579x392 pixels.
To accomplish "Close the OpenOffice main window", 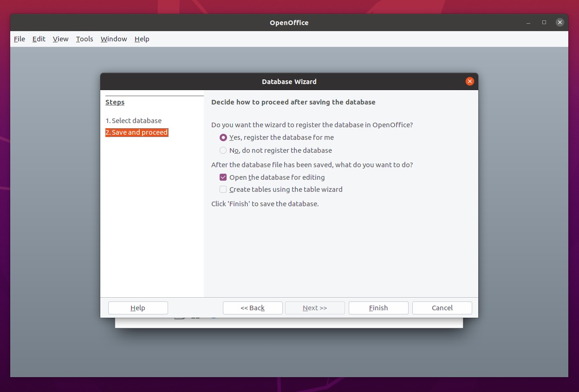I will click(x=560, y=22).
